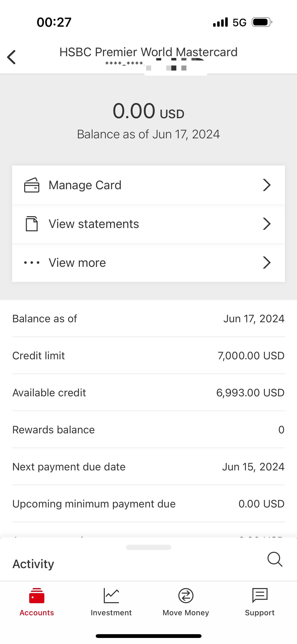
Task: Open the Support tab label
Action: (260, 613)
